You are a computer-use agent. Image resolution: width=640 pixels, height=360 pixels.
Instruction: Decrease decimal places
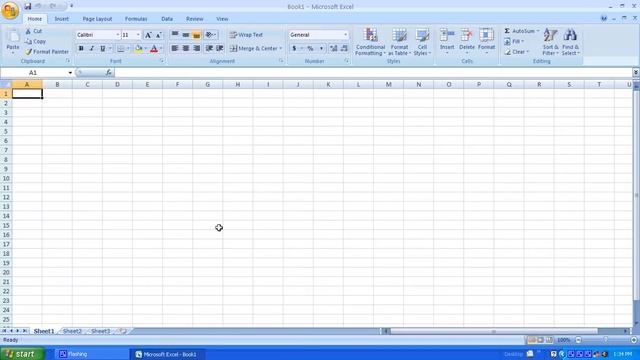click(344, 49)
